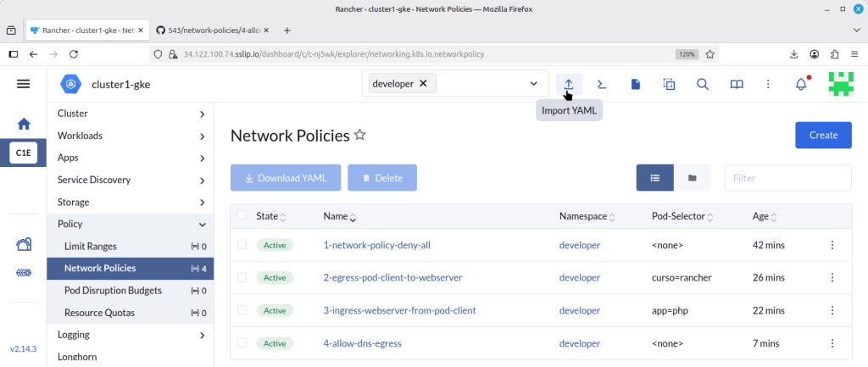868x367 pixels.
Task: Click the Import YAML upload icon
Action: 569,84
